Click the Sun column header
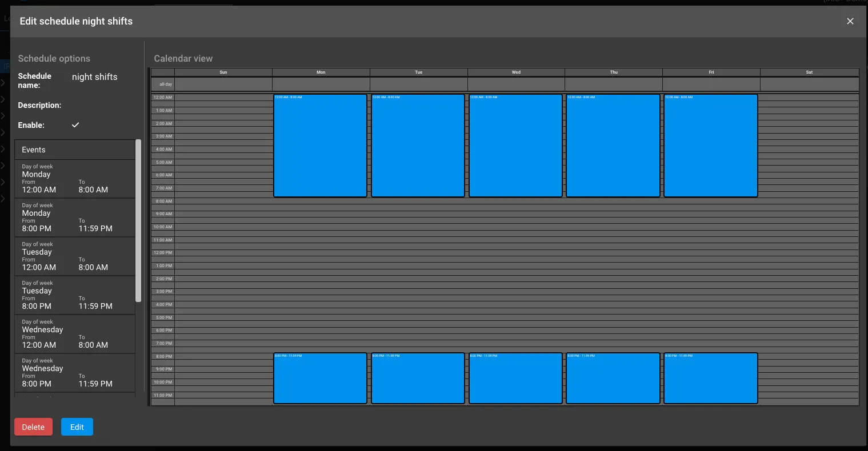The height and width of the screenshot is (451, 868). point(223,73)
